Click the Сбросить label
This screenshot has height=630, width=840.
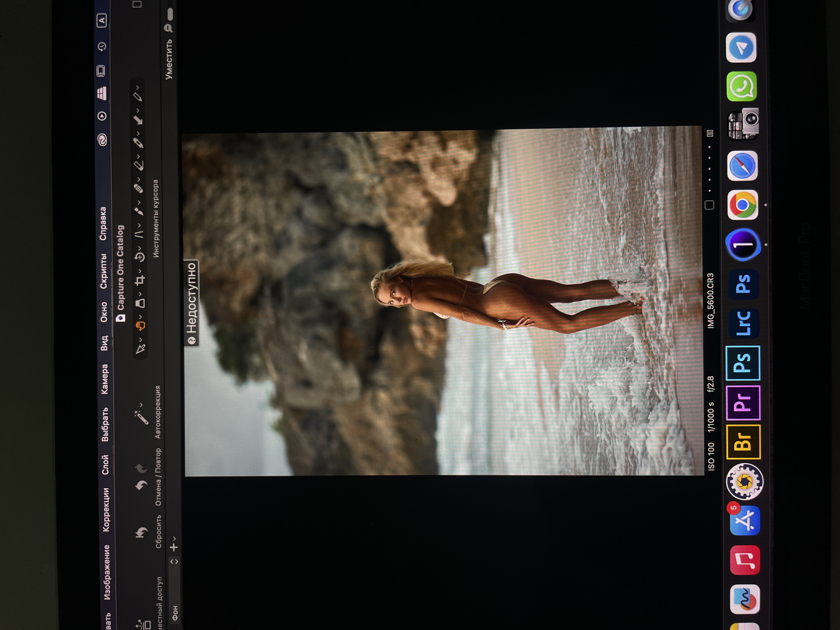158,532
